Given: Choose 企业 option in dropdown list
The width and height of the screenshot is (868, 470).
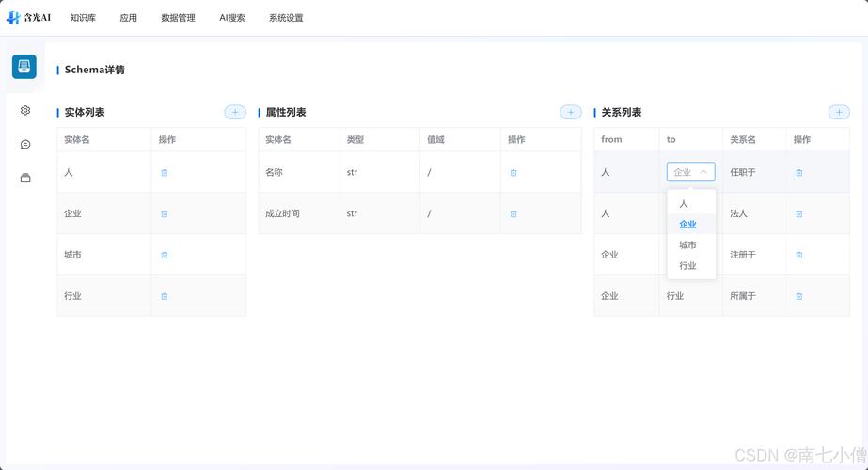Looking at the screenshot, I should (691, 225).
